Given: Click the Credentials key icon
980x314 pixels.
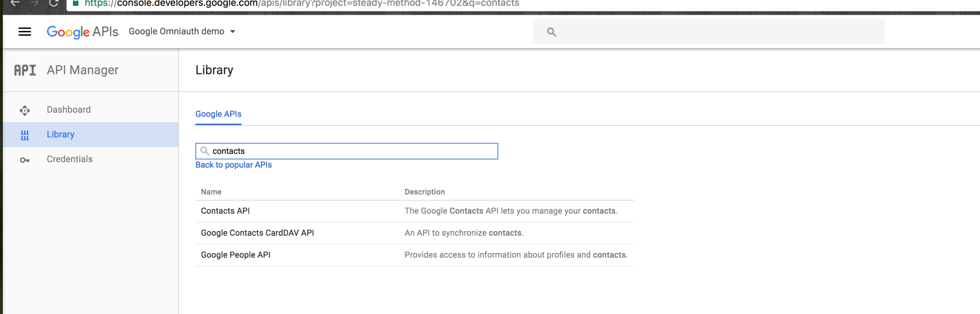Looking at the screenshot, I should [x=25, y=160].
